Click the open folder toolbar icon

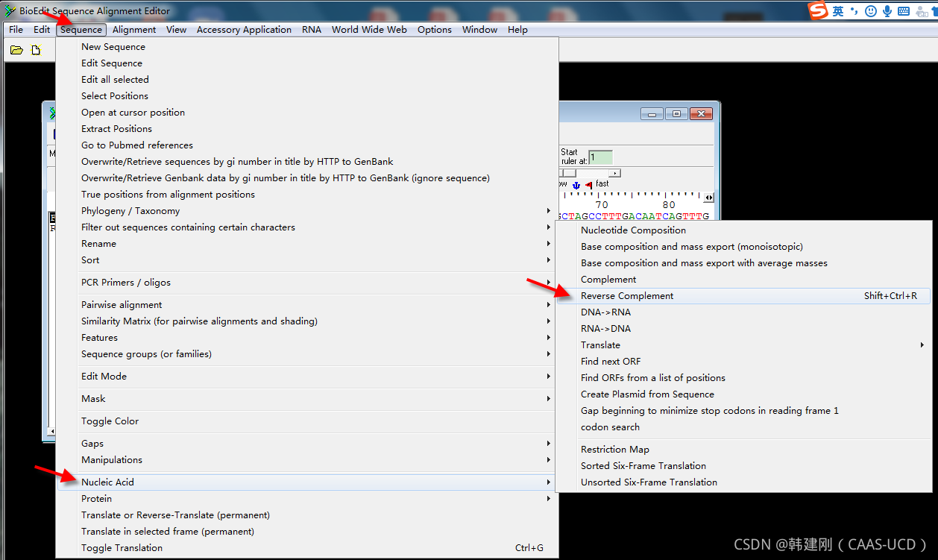pos(16,51)
